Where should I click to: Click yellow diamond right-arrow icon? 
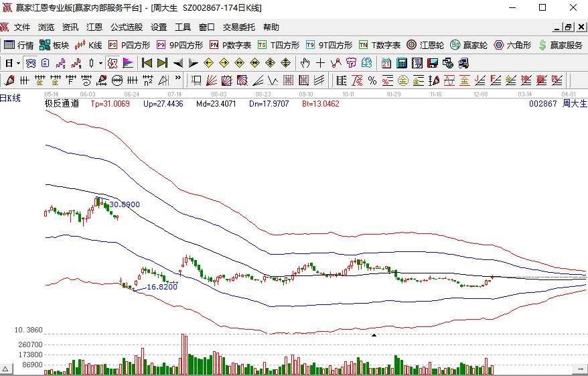coord(224,64)
